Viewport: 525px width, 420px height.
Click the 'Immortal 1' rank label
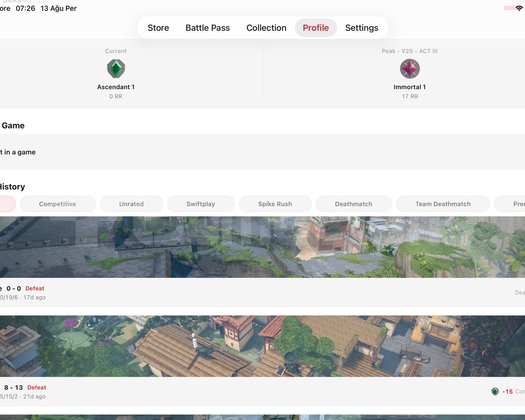[410, 87]
